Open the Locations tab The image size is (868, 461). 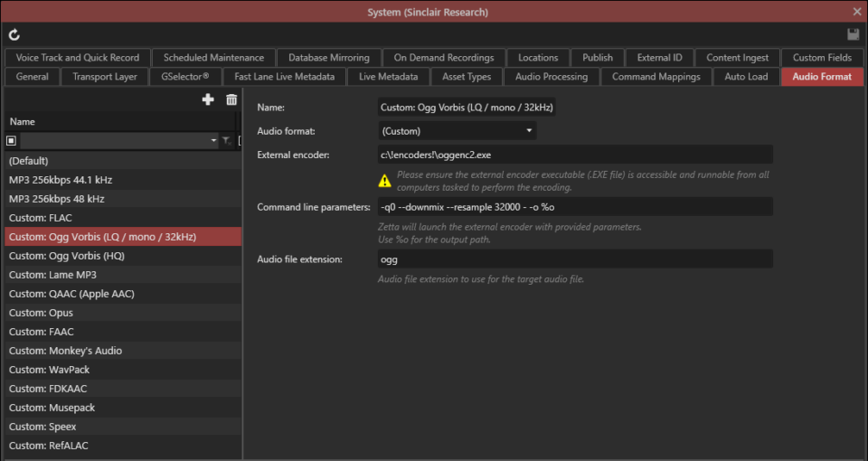pos(538,58)
